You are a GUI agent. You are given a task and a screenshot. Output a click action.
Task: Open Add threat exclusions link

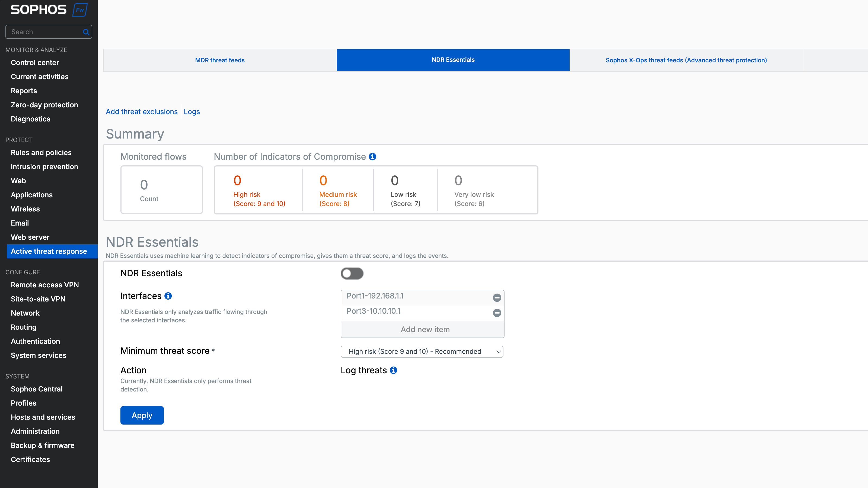point(142,112)
